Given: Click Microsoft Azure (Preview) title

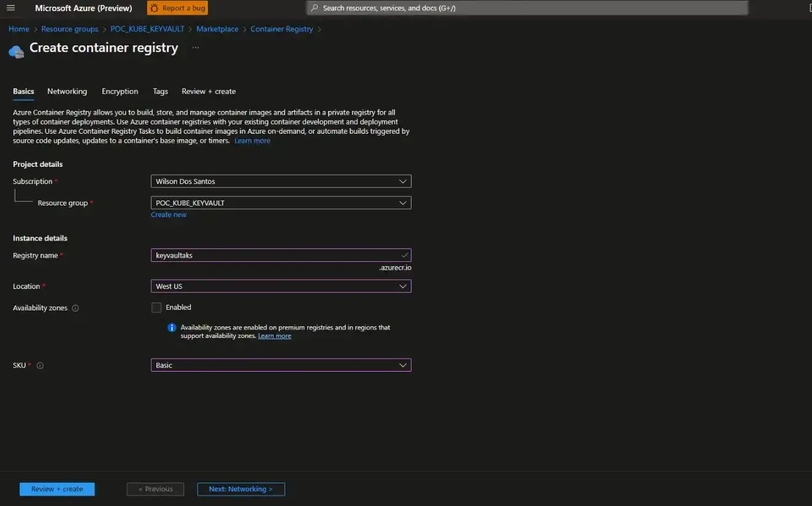Looking at the screenshot, I should coord(83,8).
